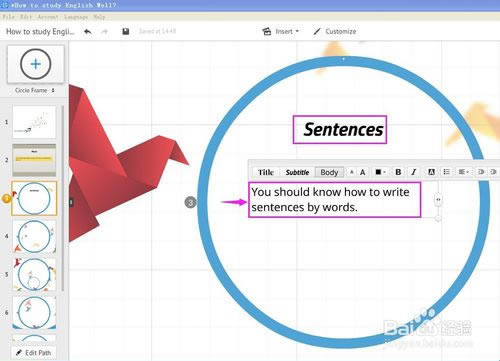The image size is (500, 361).
Task: Open the text alignment dropdown
Action: coord(464,172)
